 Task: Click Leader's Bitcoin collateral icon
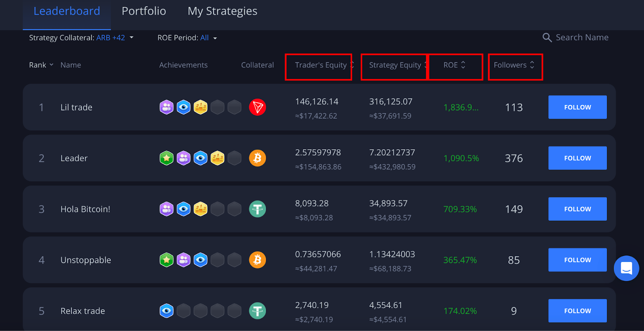pos(258,158)
